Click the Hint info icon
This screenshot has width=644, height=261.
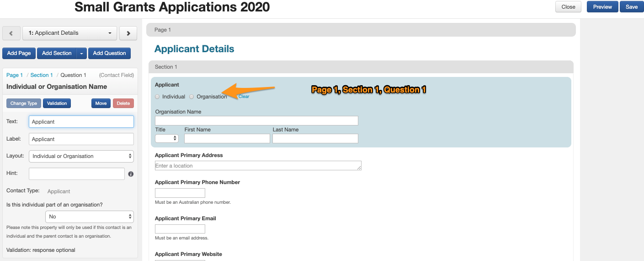(131, 174)
